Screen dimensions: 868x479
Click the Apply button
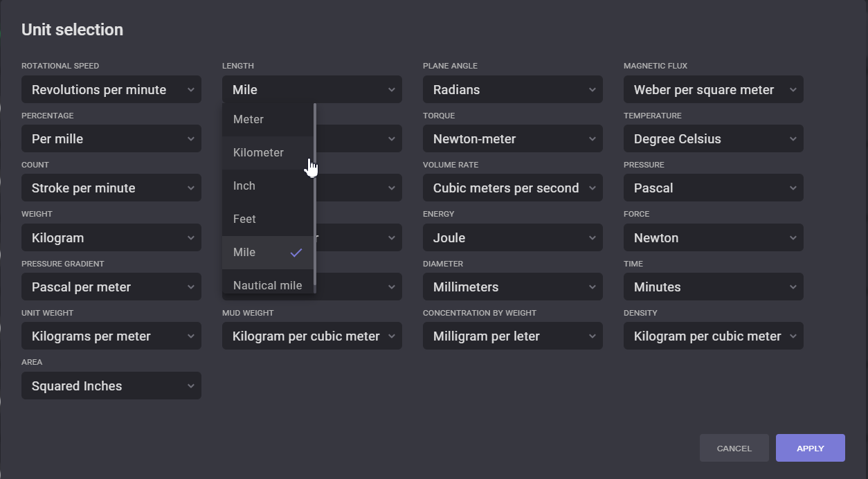coord(810,448)
